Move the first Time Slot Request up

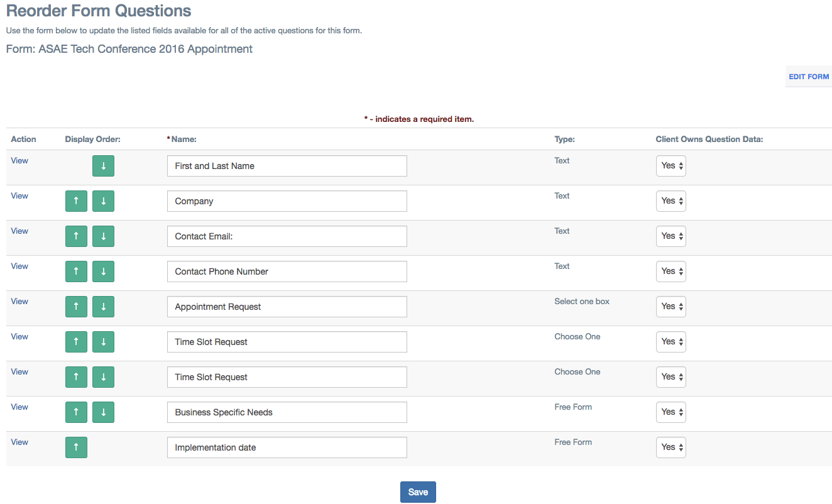point(76,341)
